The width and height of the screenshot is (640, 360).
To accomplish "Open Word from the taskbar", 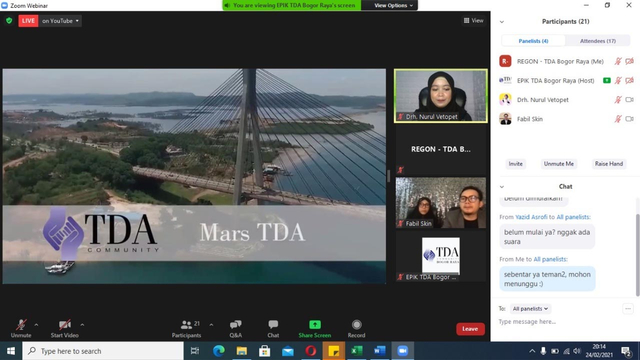I will click(380, 351).
